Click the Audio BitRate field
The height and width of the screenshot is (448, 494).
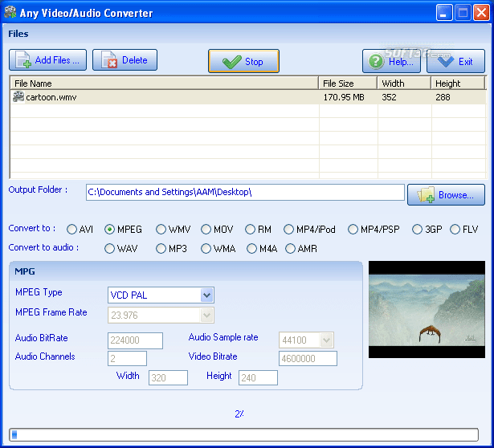(x=135, y=340)
